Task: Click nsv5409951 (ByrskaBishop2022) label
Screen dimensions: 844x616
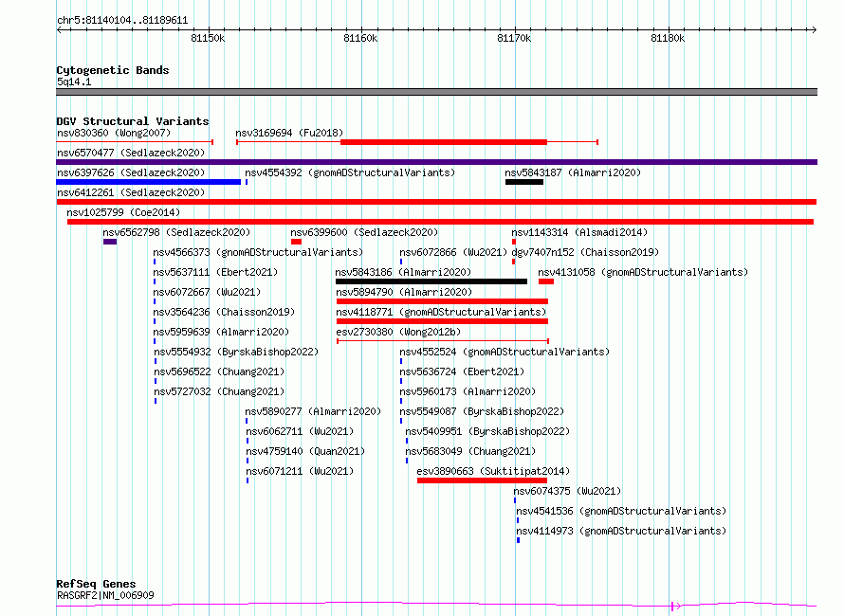Action: [487, 431]
